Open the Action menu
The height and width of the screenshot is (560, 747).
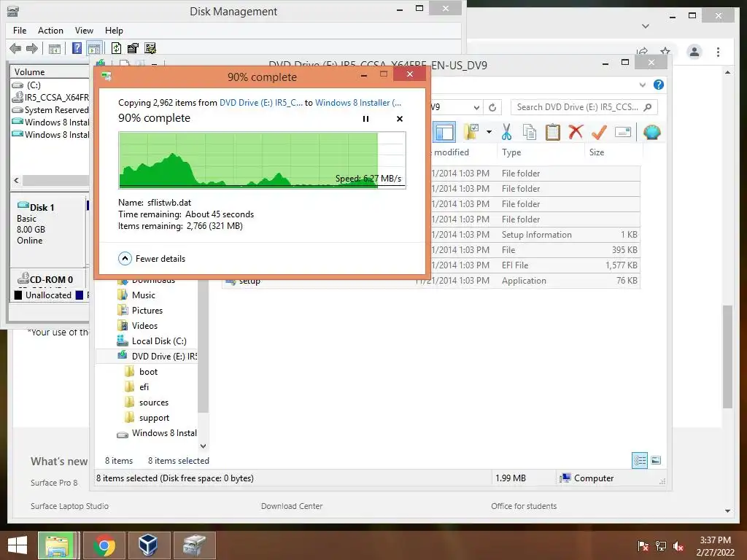point(50,31)
